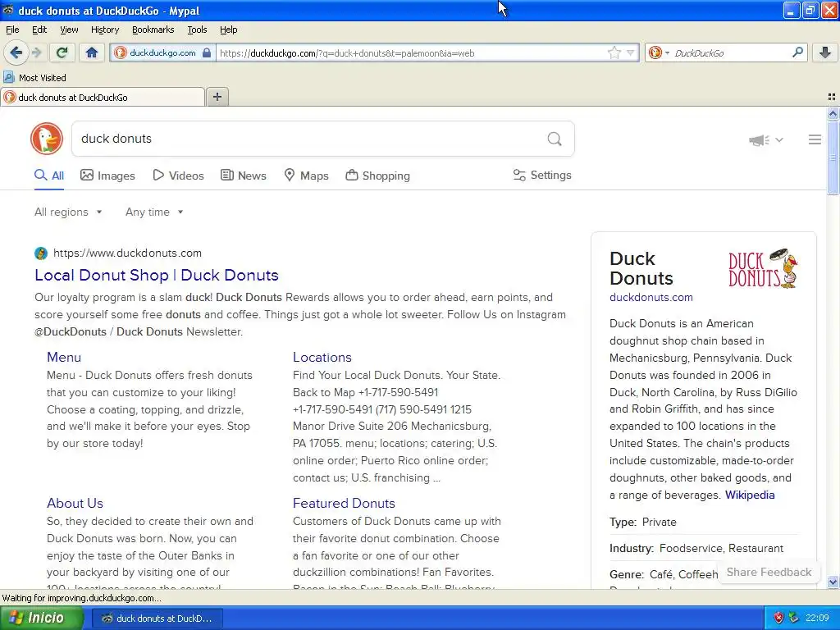Switch to Shopping results tab
The width and height of the screenshot is (840, 630).
tap(377, 176)
